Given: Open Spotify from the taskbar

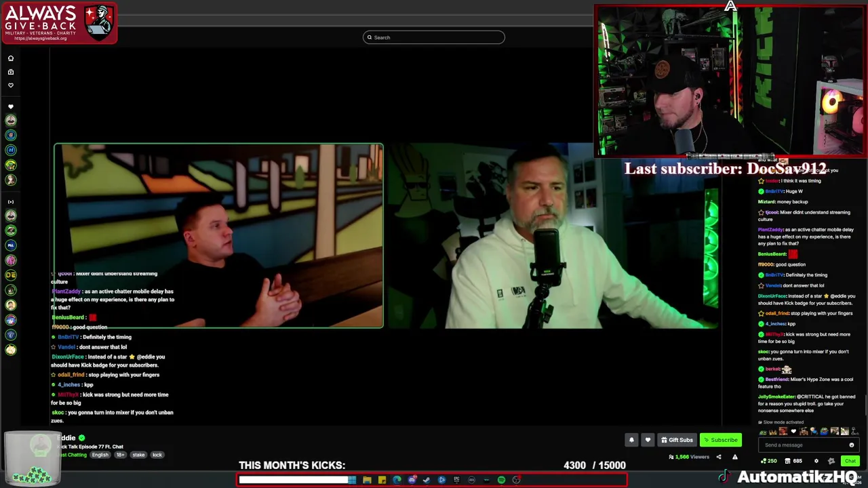Looking at the screenshot, I should tap(501, 480).
